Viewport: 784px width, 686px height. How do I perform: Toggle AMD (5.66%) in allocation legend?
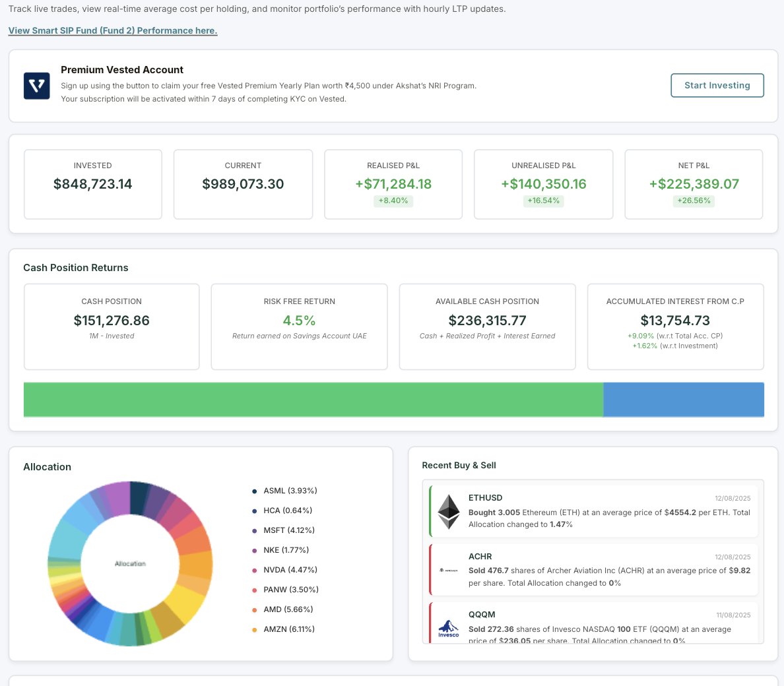(x=282, y=609)
